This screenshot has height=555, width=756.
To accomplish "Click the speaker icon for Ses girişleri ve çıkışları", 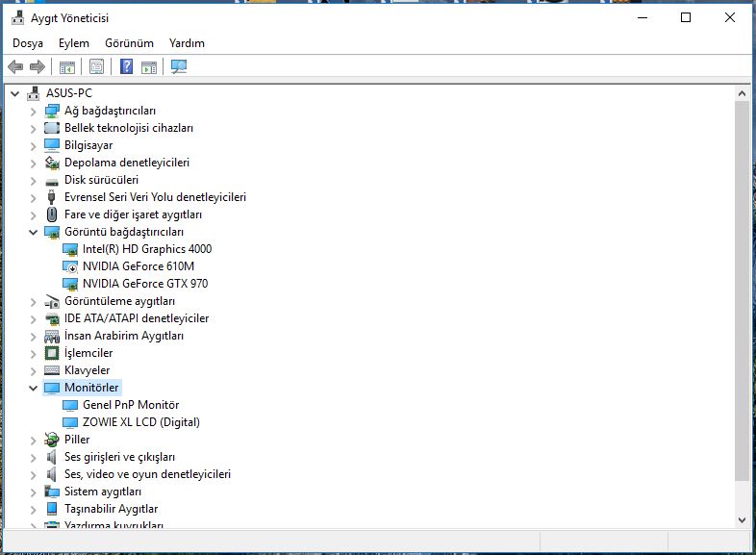I will 51,457.
